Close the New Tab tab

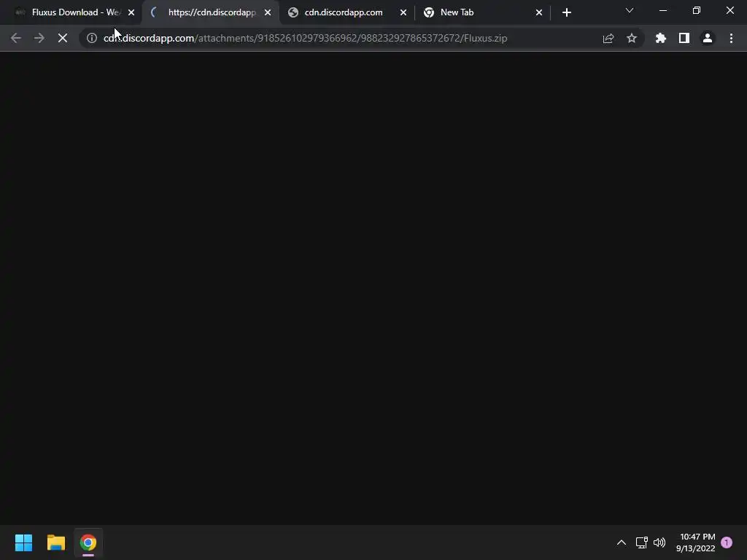pyautogui.click(x=539, y=12)
